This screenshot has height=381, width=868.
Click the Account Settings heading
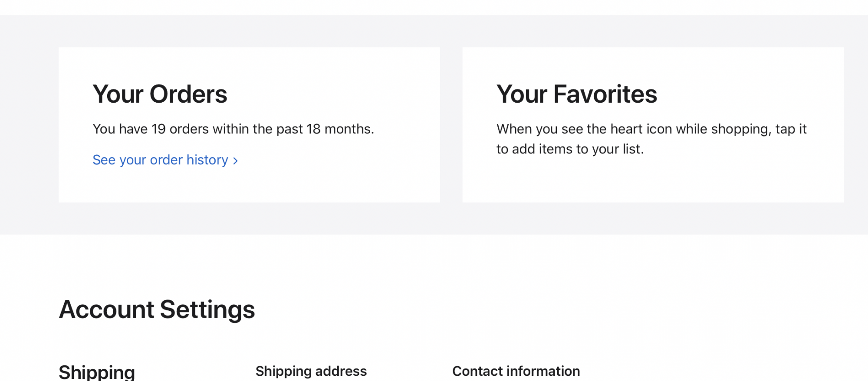[x=157, y=309]
